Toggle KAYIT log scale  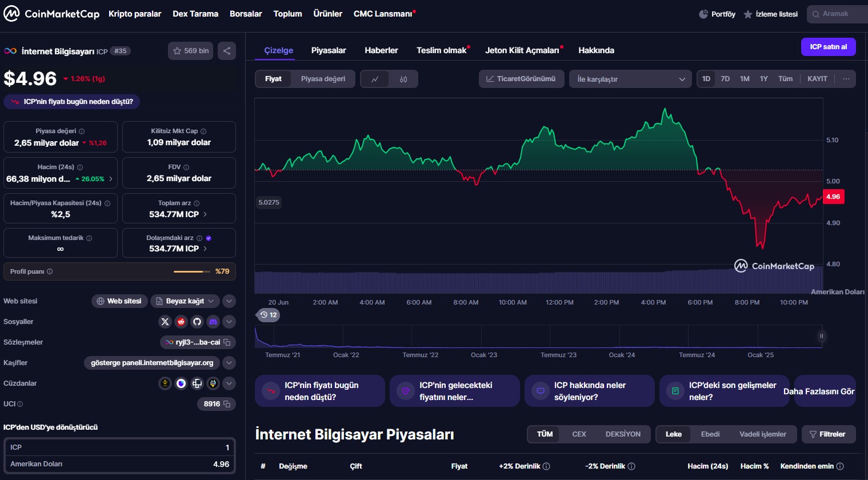point(817,79)
